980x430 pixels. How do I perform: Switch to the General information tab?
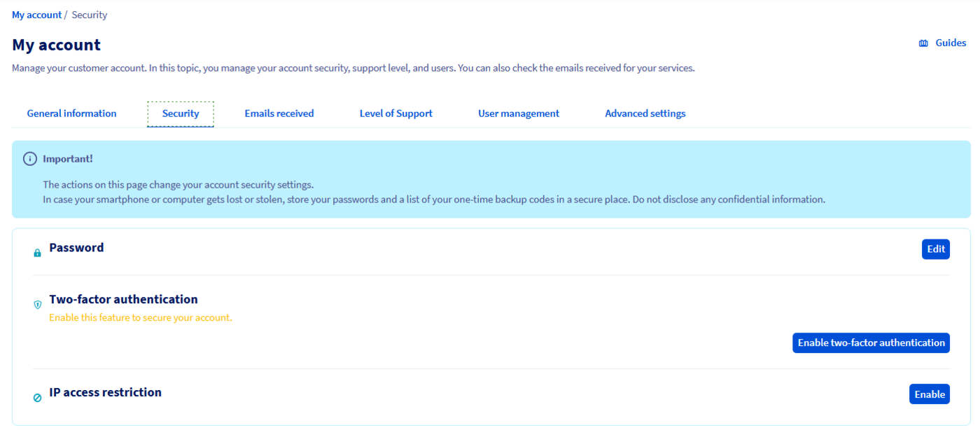click(x=71, y=113)
